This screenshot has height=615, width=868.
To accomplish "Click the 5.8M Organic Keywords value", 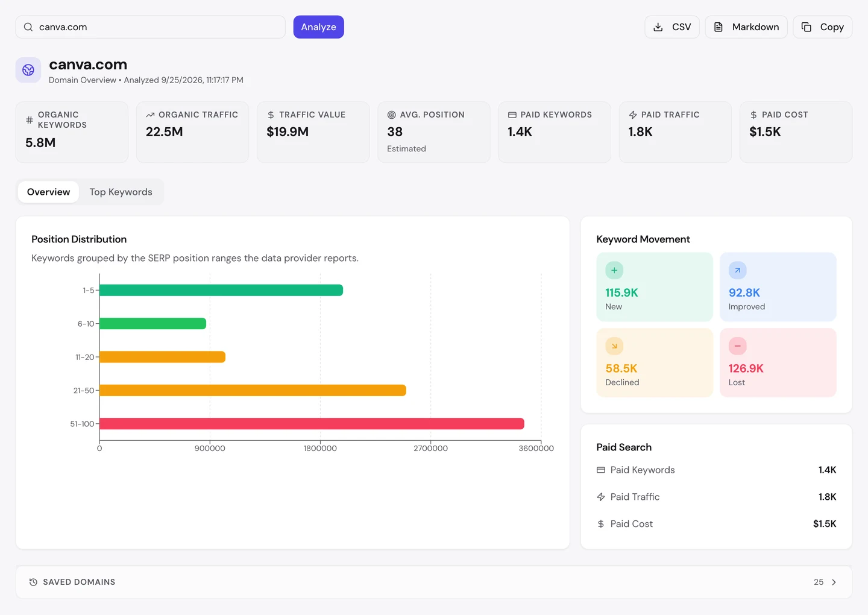I will point(40,143).
